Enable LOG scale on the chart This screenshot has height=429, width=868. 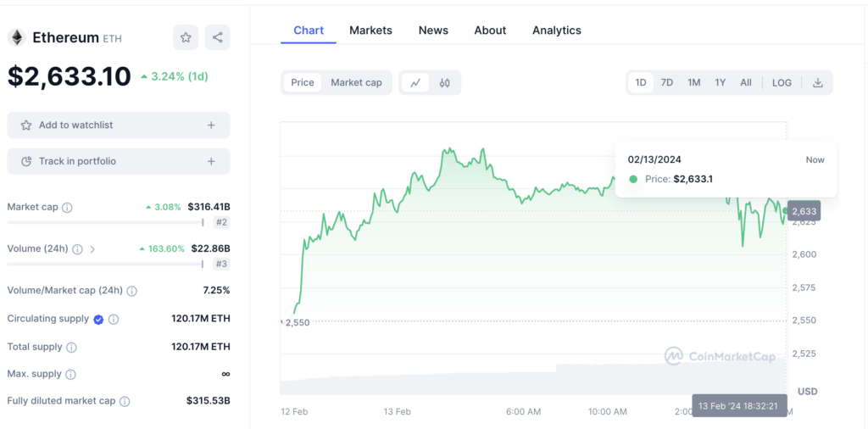pyautogui.click(x=782, y=82)
